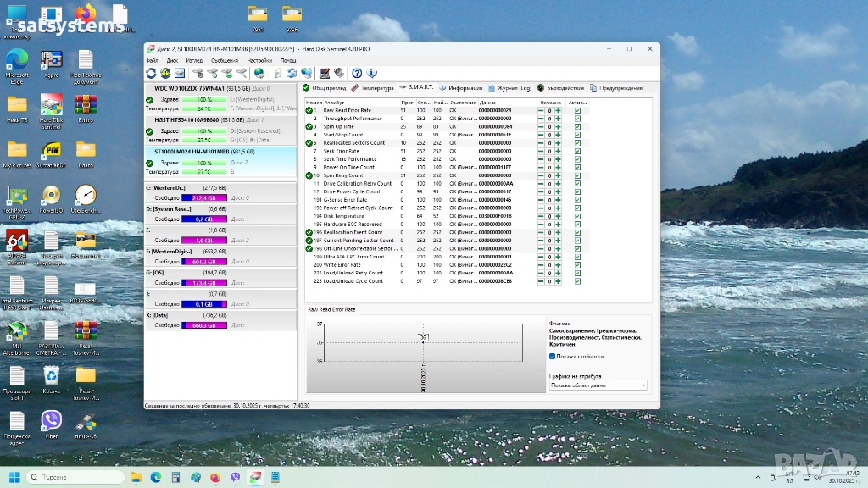
Task: Click the Windows Start button on the taskbar
Action: [x=14, y=477]
